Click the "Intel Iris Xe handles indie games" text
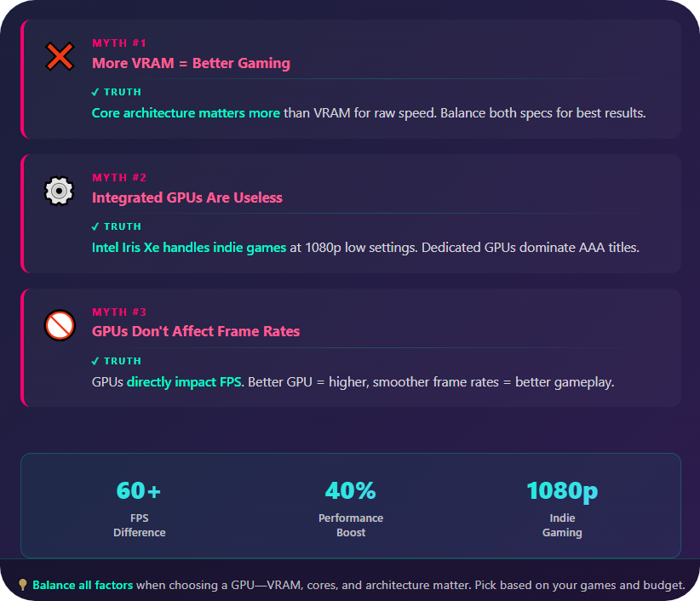The image size is (700, 601). click(x=189, y=248)
